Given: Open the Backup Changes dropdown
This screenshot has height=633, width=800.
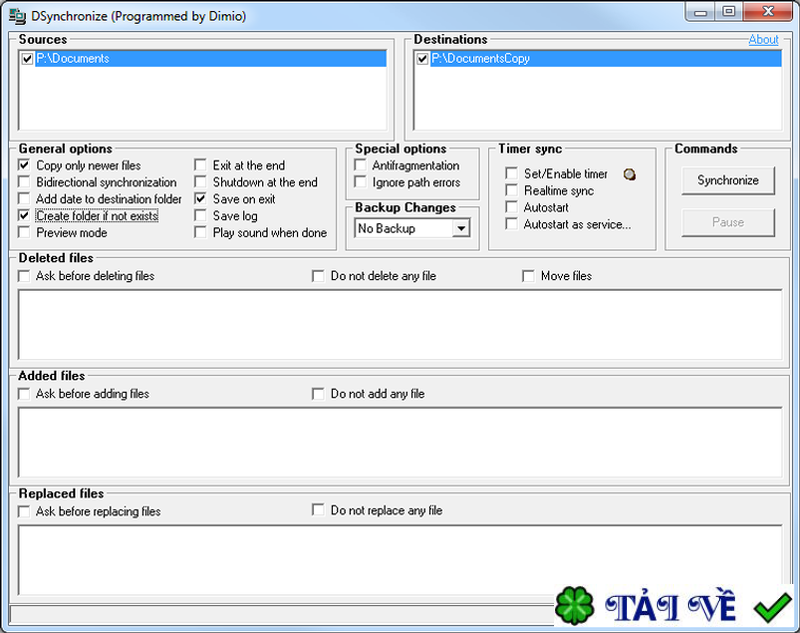Looking at the screenshot, I should point(462,228).
